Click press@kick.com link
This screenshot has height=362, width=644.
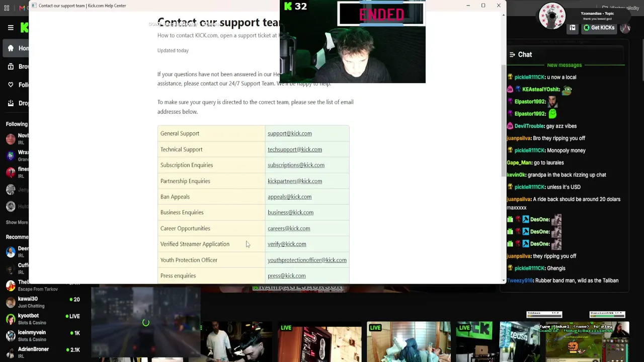(287, 276)
